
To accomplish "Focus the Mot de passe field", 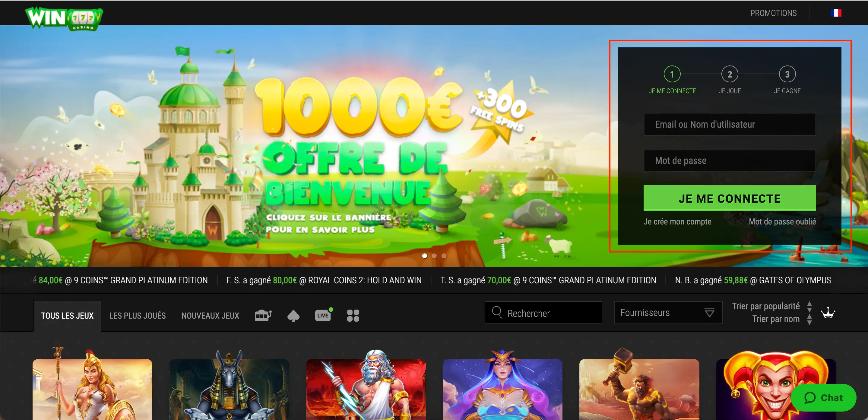I will (730, 161).
